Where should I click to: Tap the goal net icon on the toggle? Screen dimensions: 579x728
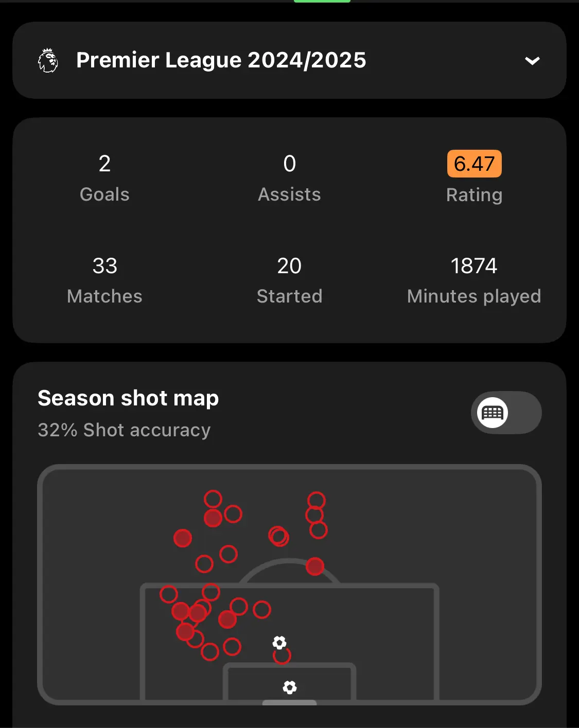pos(493,413)
